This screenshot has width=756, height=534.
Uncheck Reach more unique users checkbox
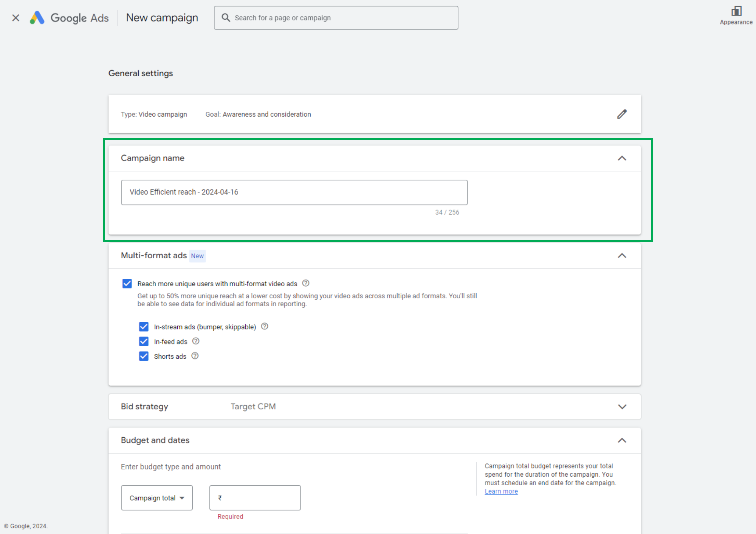pyautogui.click(x=127, y=283)
